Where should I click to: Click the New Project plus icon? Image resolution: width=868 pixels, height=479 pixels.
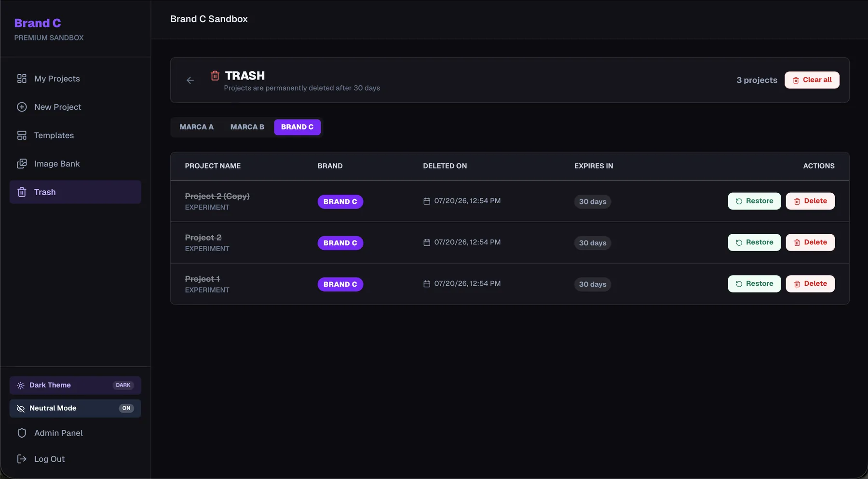coord(22,107)
